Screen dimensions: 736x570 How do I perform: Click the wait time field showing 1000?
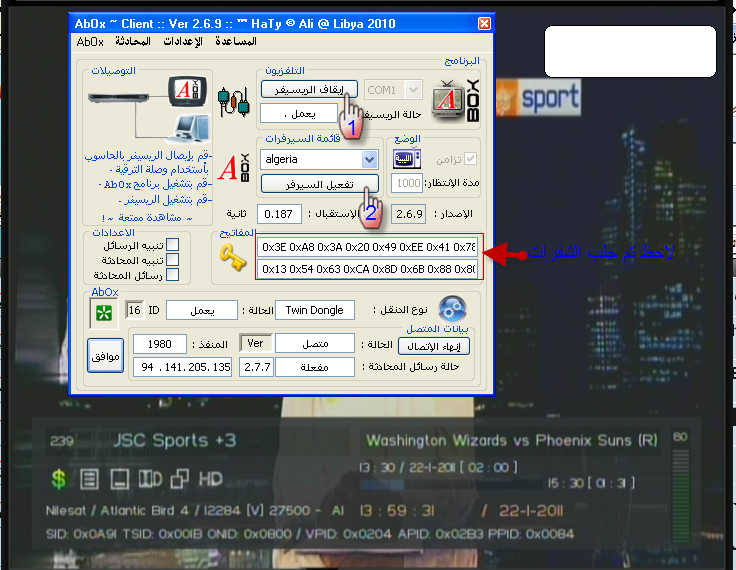[x=407, y=183]
